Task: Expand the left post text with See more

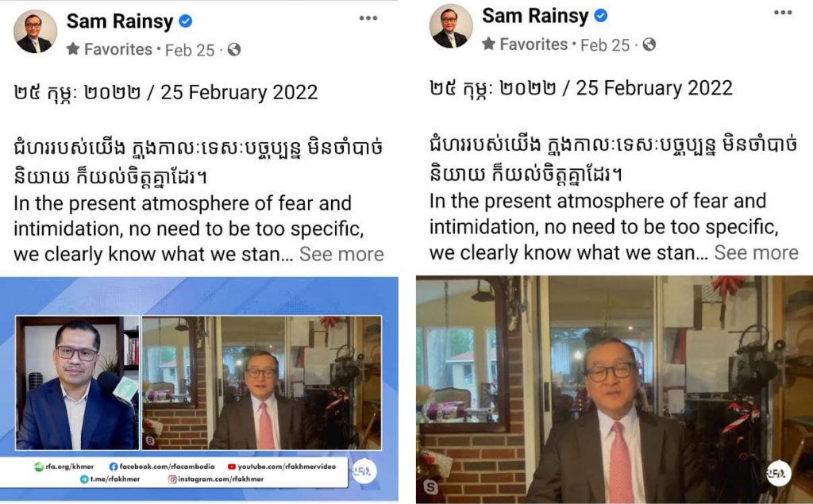Action: click(x=341, y=255)
